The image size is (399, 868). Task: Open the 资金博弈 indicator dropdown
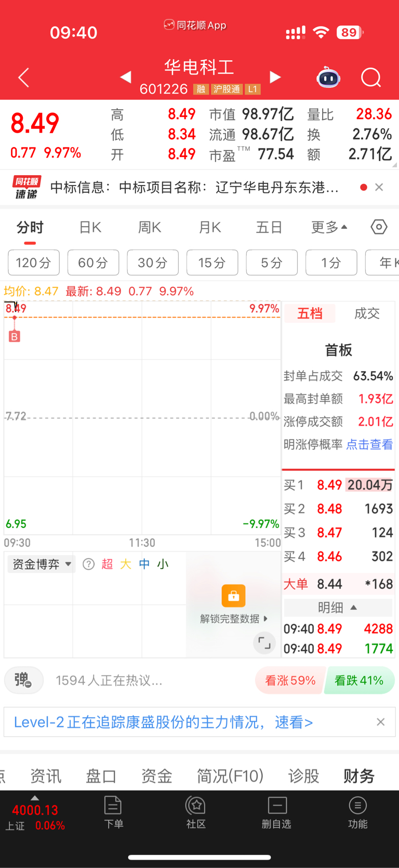pyautogui.click(x=42, y=564)
